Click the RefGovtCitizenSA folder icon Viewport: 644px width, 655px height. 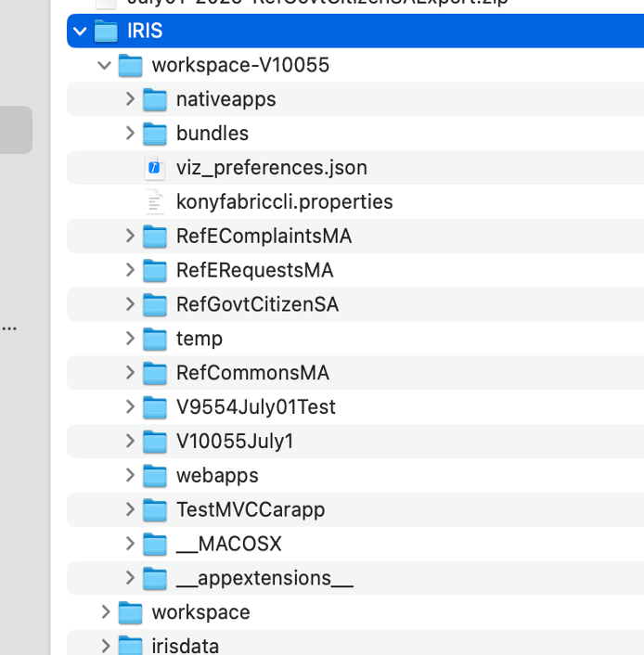[155, 304]
